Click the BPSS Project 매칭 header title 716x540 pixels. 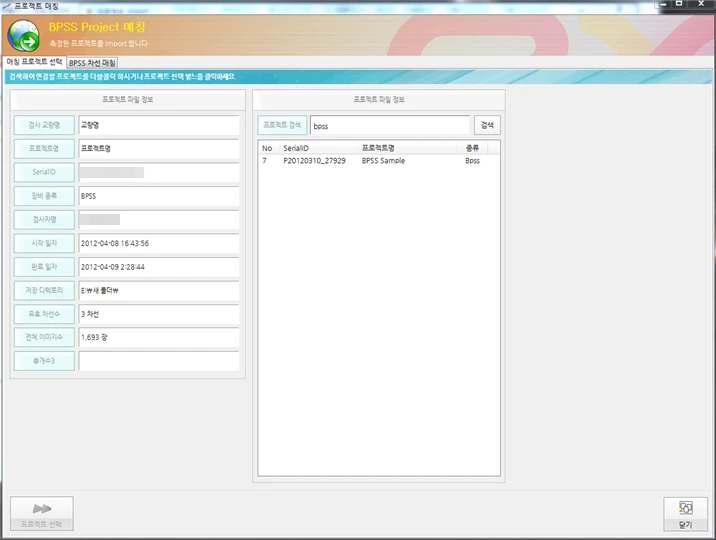coord(97,27)
